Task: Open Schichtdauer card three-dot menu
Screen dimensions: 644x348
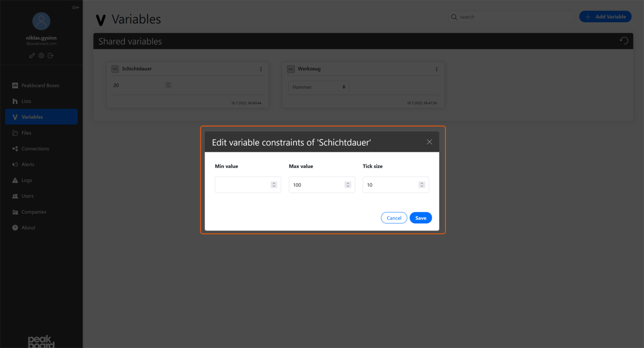Action: pos(261,69)
